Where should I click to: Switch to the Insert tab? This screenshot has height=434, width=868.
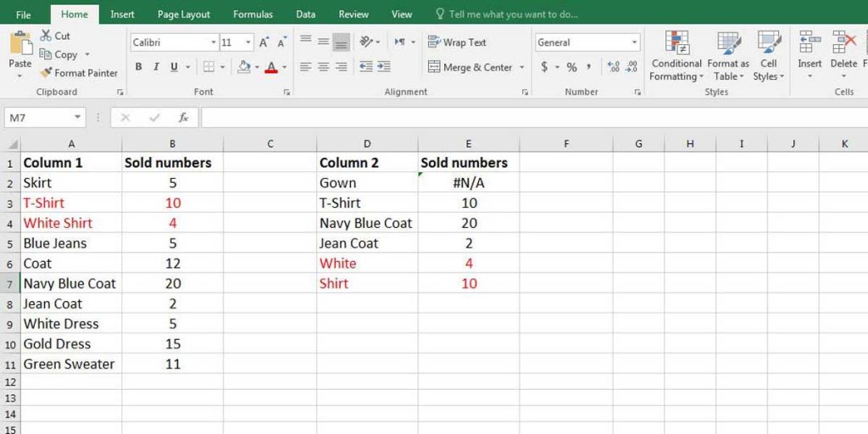[x=122, y=14]
